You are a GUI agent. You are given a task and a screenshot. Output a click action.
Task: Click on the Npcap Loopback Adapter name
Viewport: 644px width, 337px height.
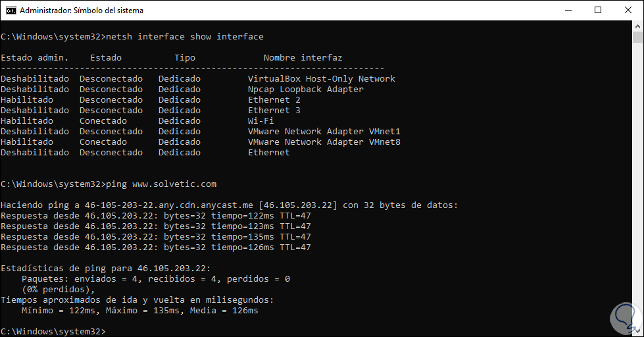pyautogui.click(x=305, y=90)
